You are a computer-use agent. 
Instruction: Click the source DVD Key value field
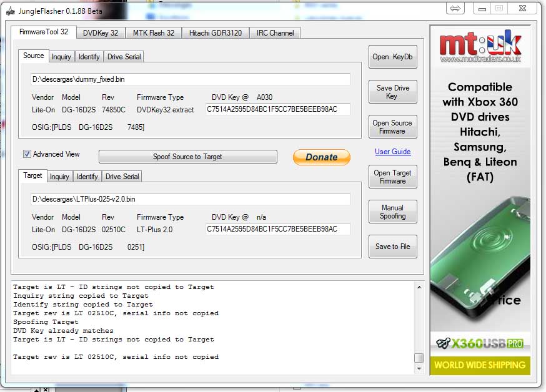[278, 109]
